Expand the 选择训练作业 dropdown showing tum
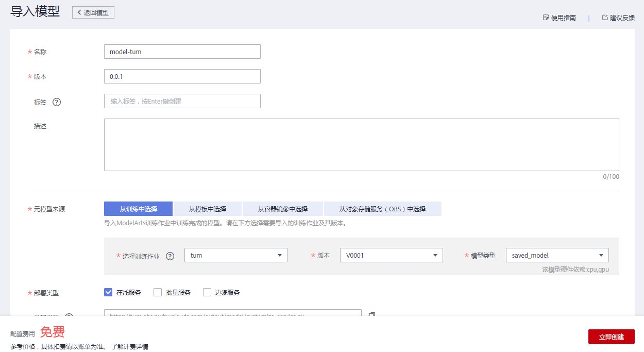The width and height of the screenshot is (644, 352). pos(236,255)
